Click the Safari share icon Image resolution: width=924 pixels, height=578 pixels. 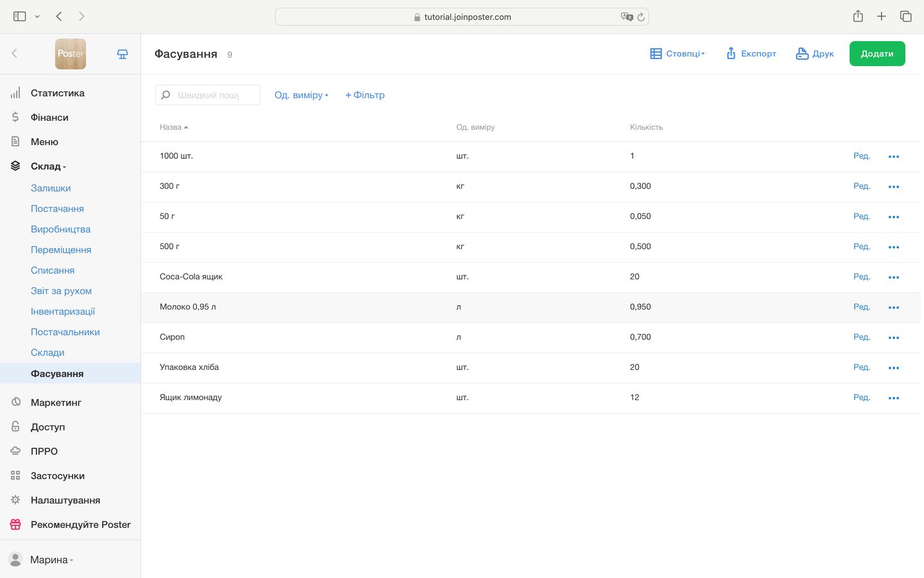[x=858, y=17]
